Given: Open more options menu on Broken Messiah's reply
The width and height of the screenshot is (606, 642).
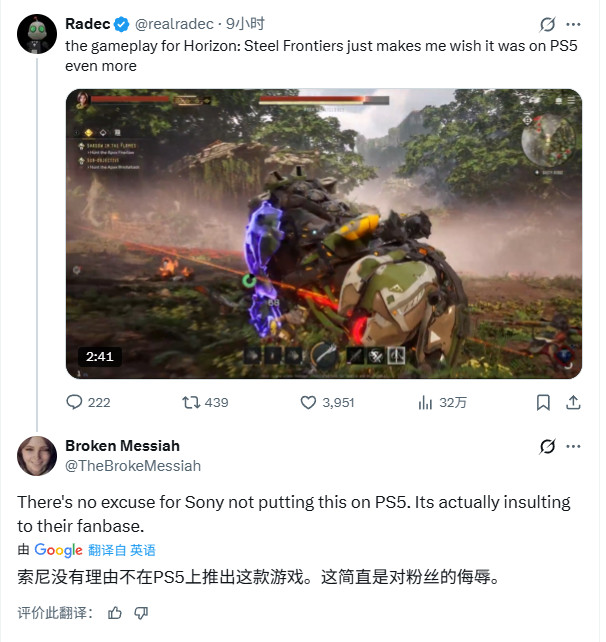Looking at the screenshot, I should pyautogui.click(x=573, y=446).
